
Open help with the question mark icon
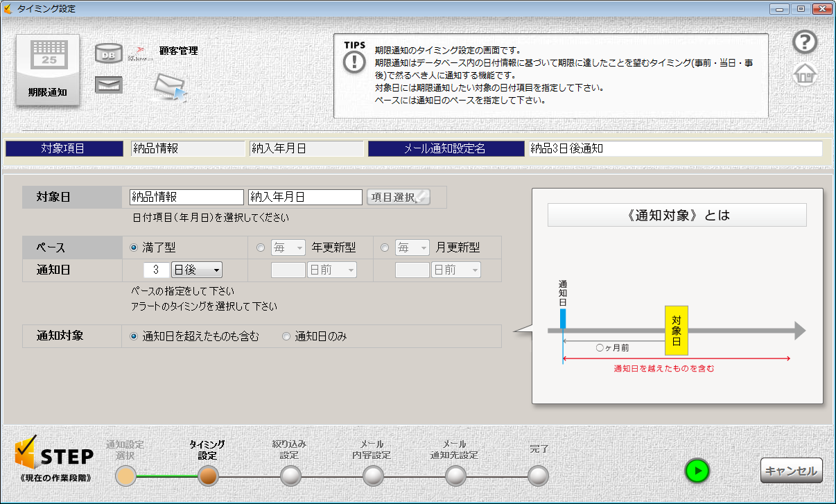point(805,42)
